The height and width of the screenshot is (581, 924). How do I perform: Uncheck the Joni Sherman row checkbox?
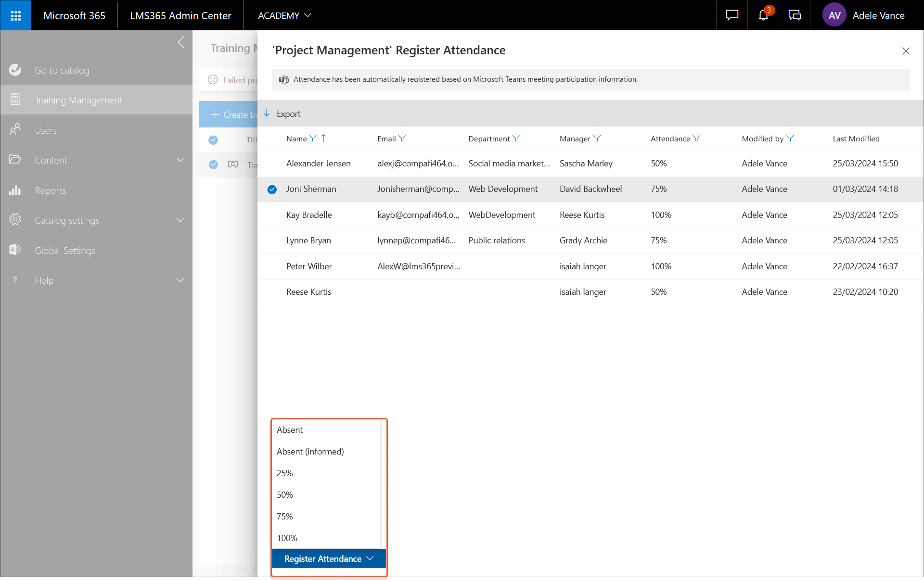(x=272, y=189)
